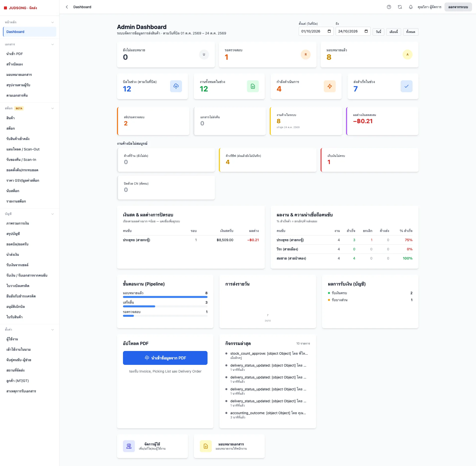The height and width of the screenshot is (466, 476).
Task: Open แผนโหลด / Scan-Out menu item
Action: point(30,149)
